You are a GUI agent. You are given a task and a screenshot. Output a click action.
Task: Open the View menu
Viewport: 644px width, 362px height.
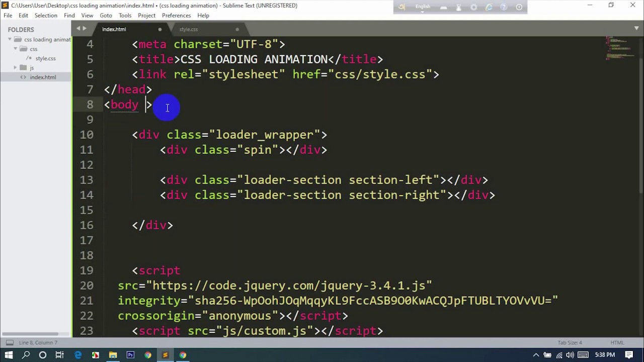[x=87, y=16]
